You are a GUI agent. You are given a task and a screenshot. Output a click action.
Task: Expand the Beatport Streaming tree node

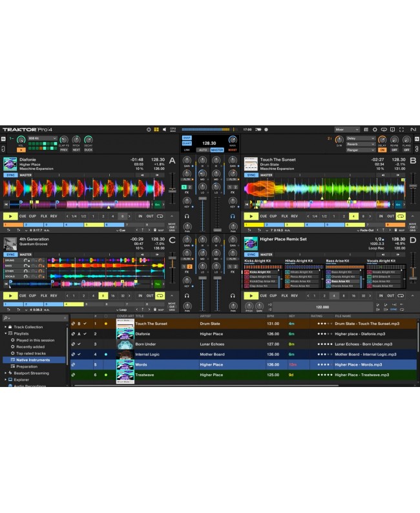(5, 373)
